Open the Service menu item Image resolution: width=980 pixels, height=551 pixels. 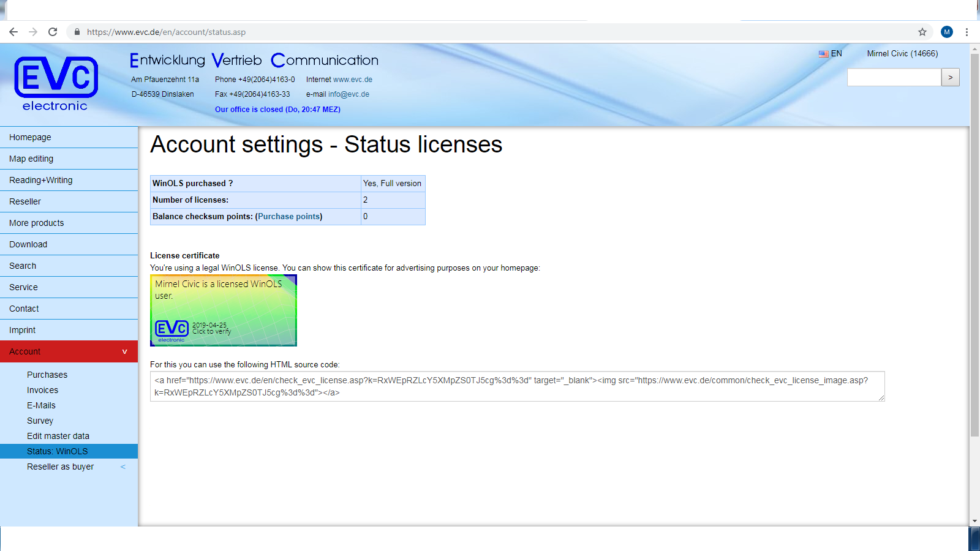(69, 287)
